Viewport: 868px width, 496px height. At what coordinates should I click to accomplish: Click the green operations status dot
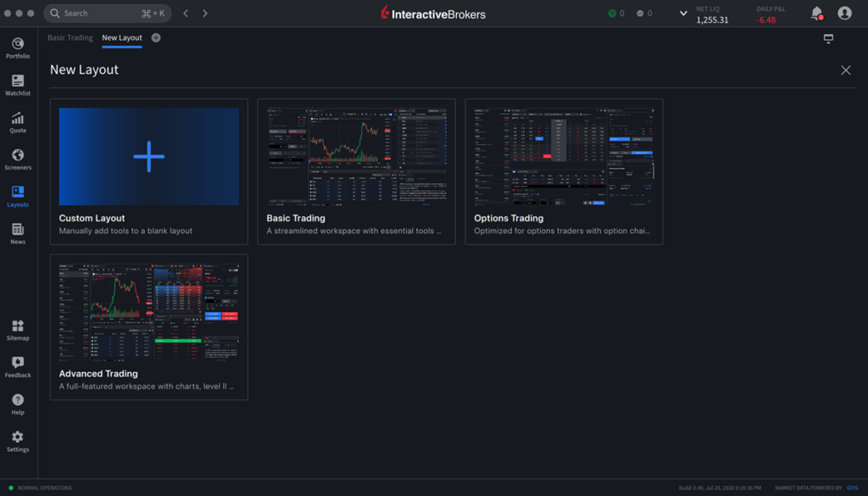[11, 488]
